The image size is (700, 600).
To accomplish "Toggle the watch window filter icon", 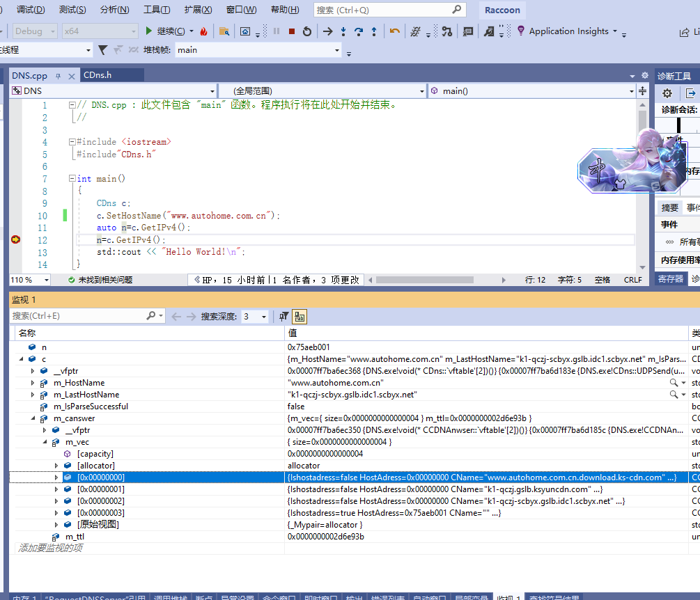I will pos(283,316).
